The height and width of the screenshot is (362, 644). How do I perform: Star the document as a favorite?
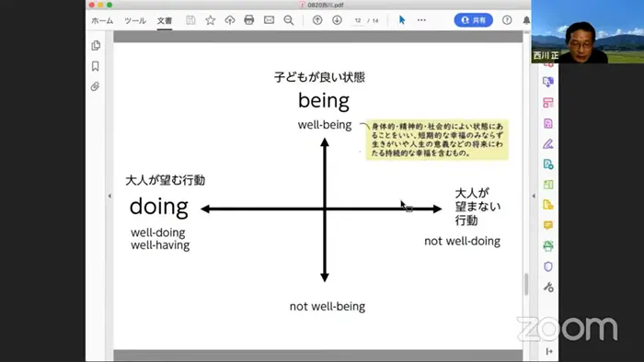211,20
